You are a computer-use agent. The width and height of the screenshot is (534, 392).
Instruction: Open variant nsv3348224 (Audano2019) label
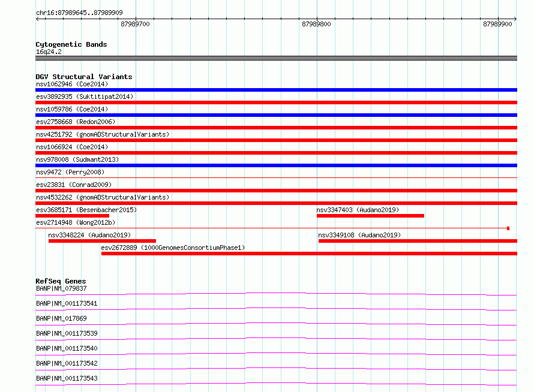click(x=89, y=235)
